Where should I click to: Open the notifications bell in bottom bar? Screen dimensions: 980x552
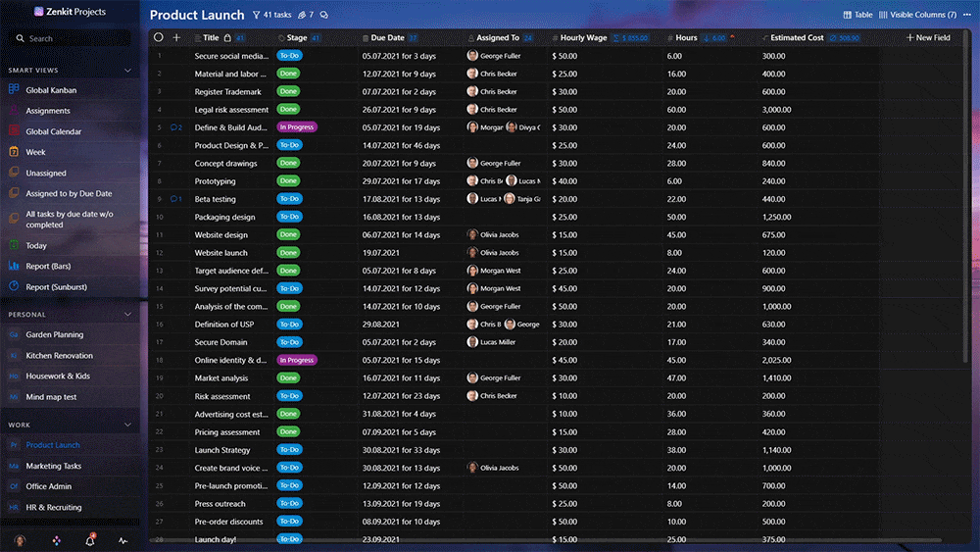[x=89, y=540]
